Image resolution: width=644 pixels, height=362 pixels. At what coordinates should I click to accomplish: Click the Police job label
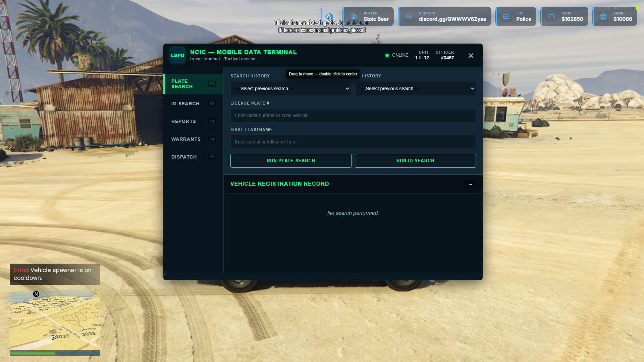coord(524,19)
